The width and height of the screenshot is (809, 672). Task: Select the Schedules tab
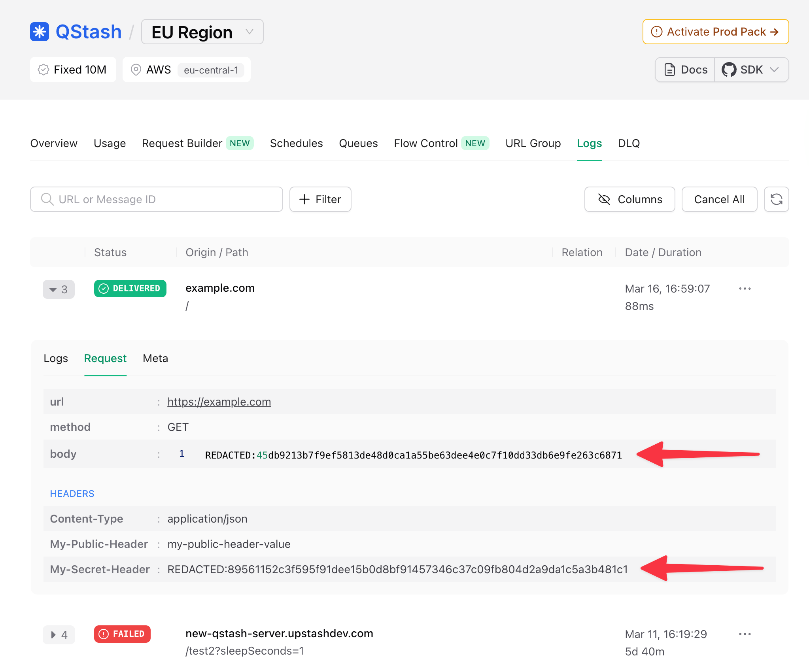pyautogui.click(x=297, y=143)
